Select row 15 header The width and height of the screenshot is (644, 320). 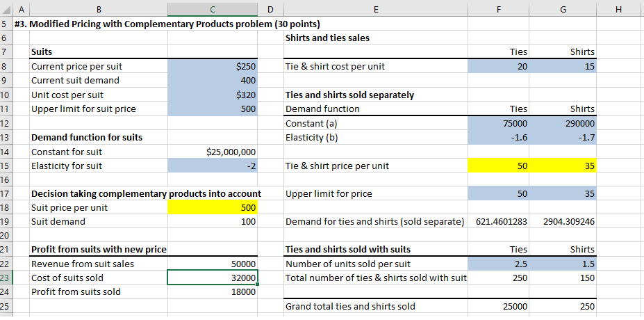(6, 166)
